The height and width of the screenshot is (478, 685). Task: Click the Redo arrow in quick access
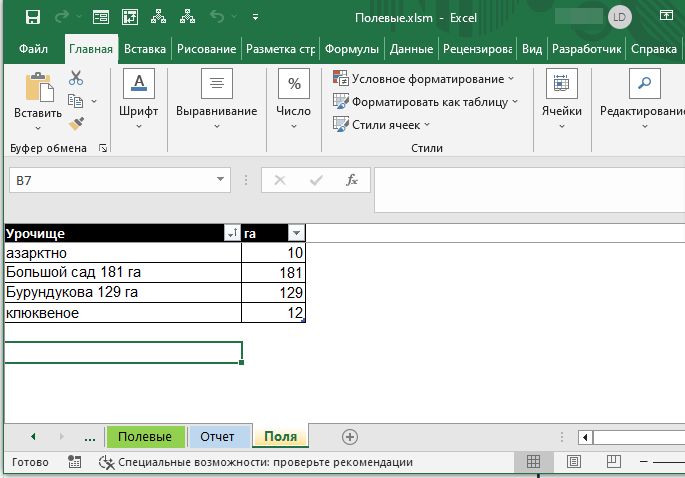62,17
